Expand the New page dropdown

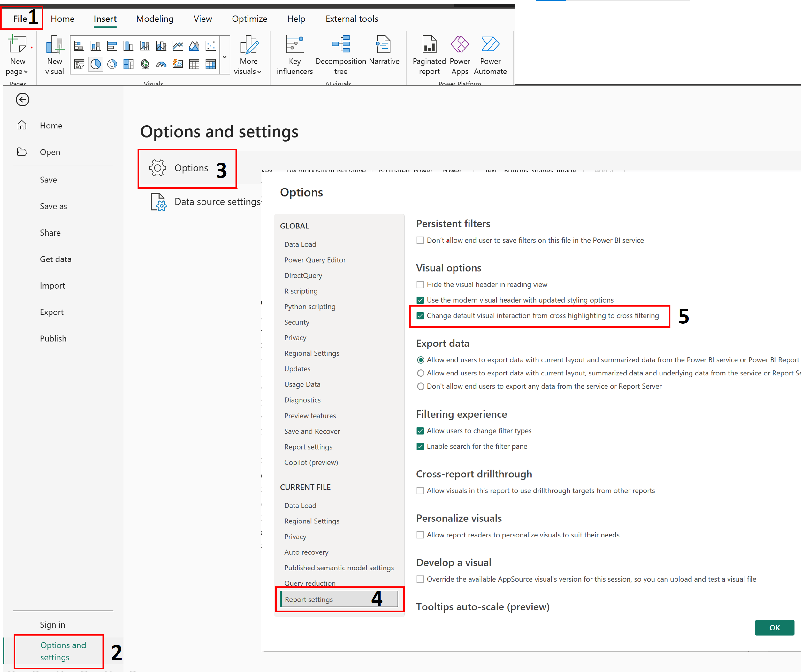pos(18,71)
